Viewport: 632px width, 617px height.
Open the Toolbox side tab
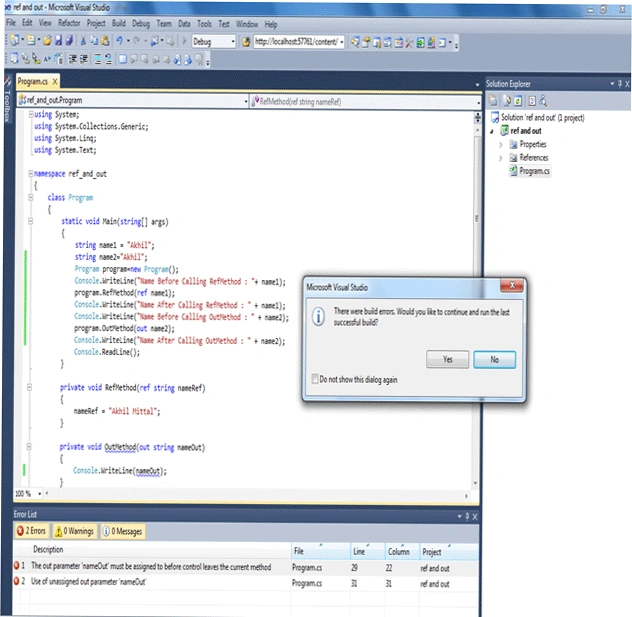click(x=7, y=100)
